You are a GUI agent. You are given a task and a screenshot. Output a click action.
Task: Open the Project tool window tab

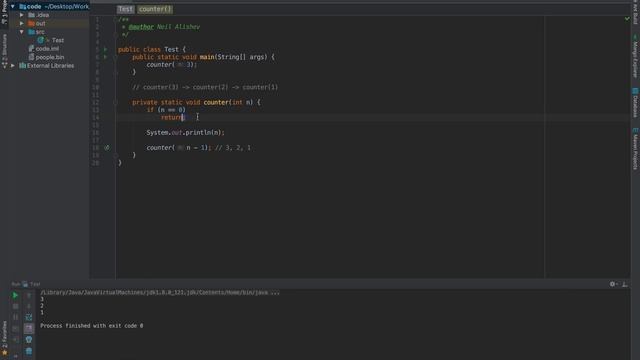[x=4, y=12]
